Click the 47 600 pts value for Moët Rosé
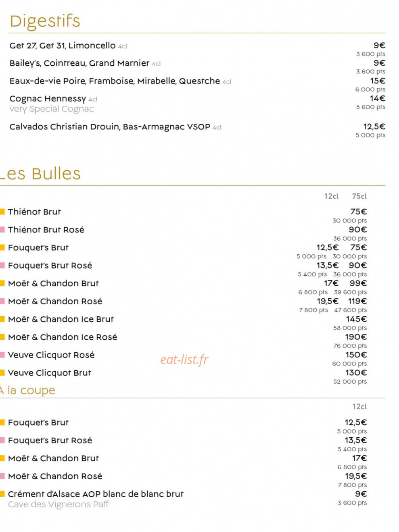Image resolution: width=399 pixels, height=532 pixels. point(350,310)
